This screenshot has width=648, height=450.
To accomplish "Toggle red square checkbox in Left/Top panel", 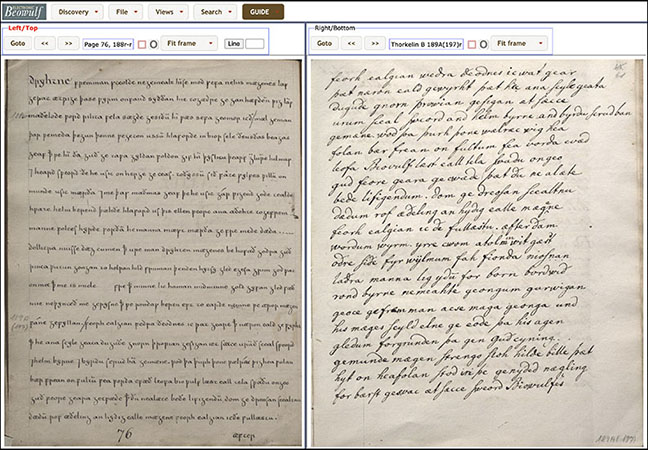I will click(142, 44).
